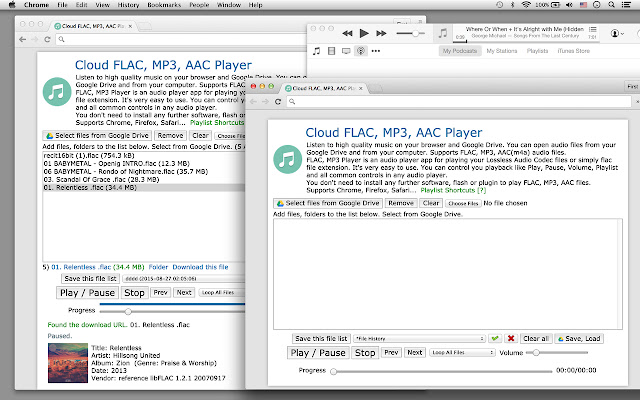This screenshot has width=640, height=400.
Task: Click Save, Load Drive button
Action: [x=579, y=339]
